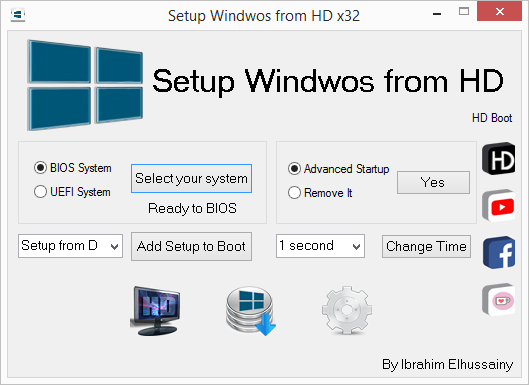Click the HD Boot black cube icon
The height and width of the screenshot is (385, 529).
pos(499,159)
